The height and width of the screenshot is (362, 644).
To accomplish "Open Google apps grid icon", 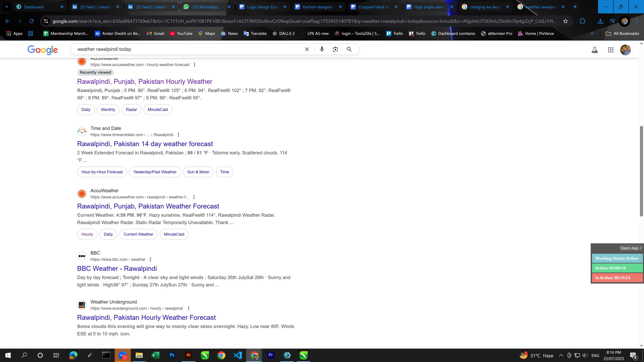I will coord(611,50).
